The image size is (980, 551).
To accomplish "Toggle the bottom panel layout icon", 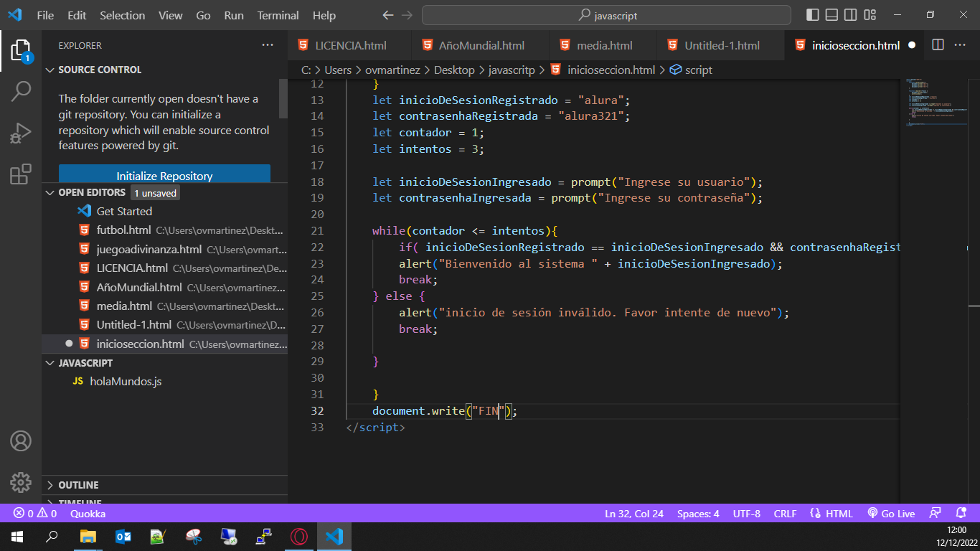I will [831, 15].
